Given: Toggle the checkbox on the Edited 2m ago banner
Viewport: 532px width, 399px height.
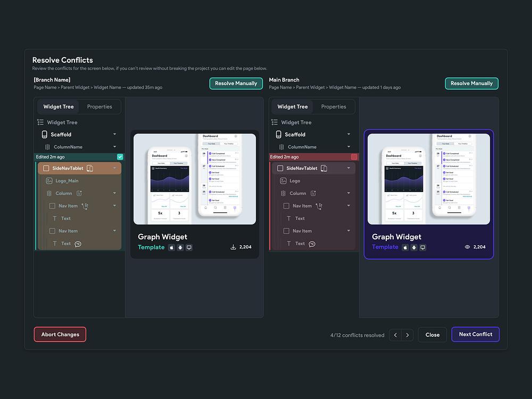Looking at the screenshot, I should click(x=120, y=157).
